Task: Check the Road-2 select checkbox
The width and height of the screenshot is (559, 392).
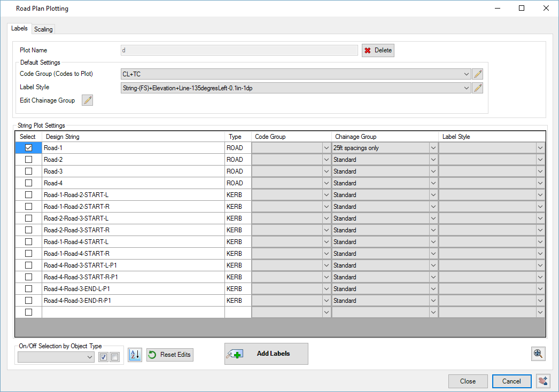Action: tap(28, 159)
